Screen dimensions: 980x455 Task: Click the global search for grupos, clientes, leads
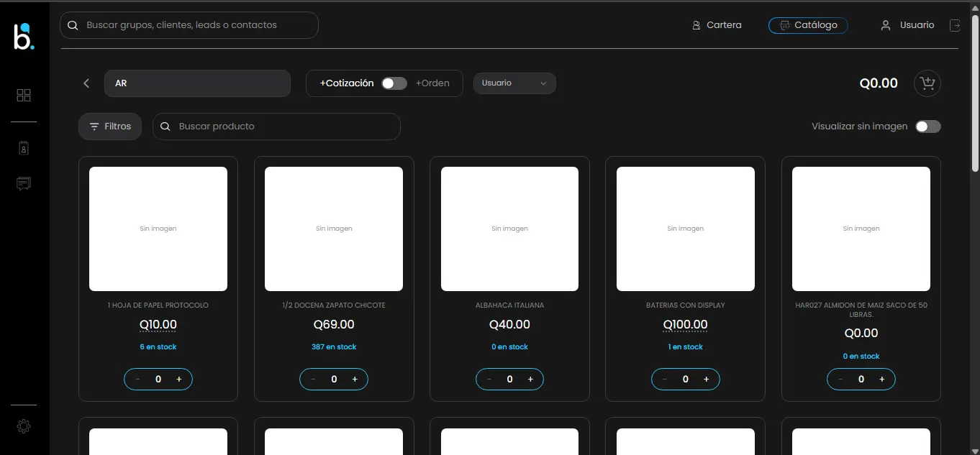tap(189, 25)
